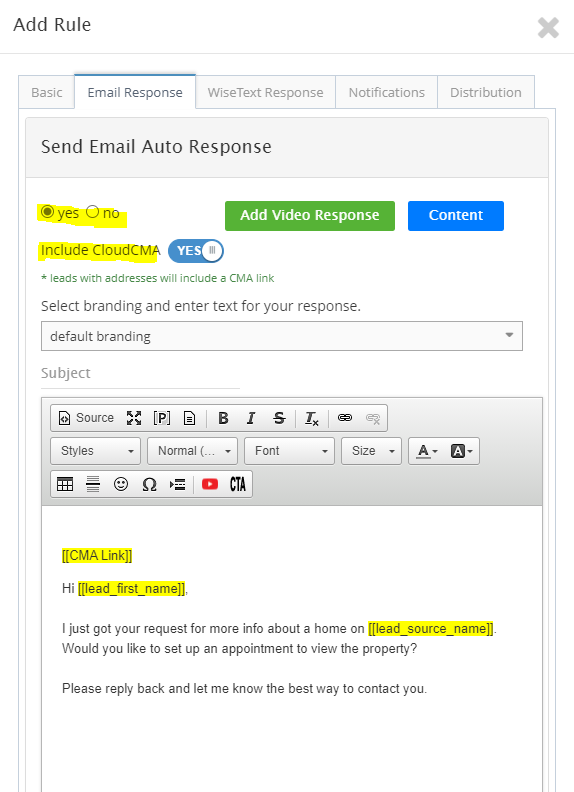
Task: Toggle the Include CloudCMA switch
Action: pyautogui.click(x=196, y=251)
